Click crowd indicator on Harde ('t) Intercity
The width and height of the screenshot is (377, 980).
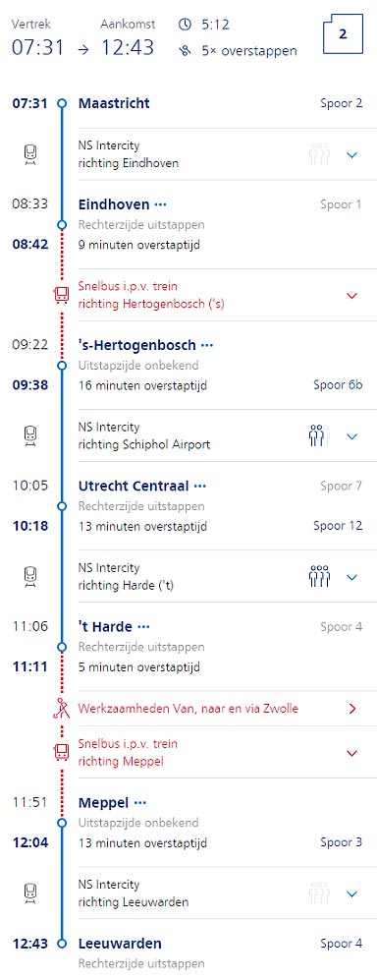[x=319, y=576]
